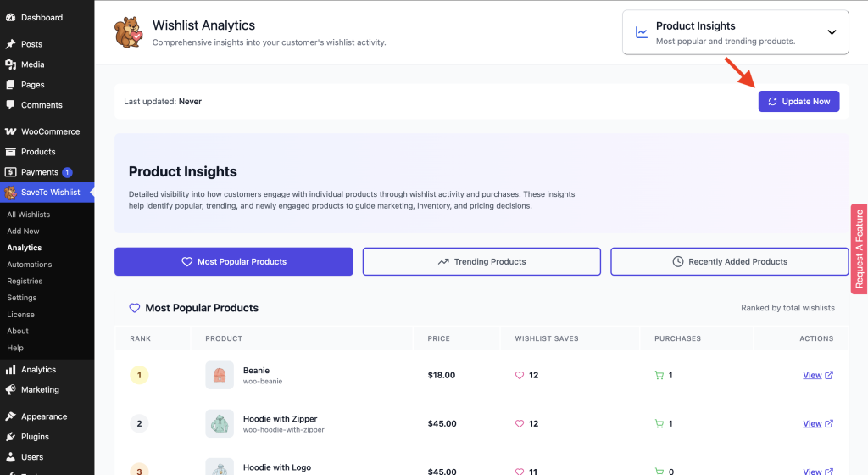
Task: Open Automations submenu item
Action: (30, 265)
